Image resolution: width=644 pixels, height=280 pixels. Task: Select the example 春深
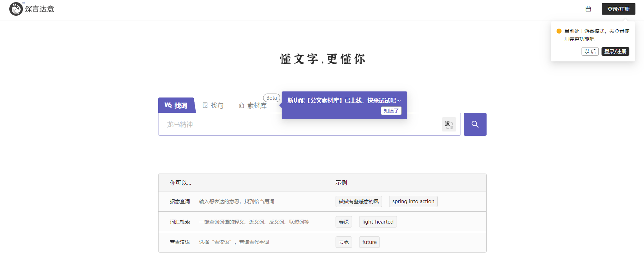pos(344,222)
